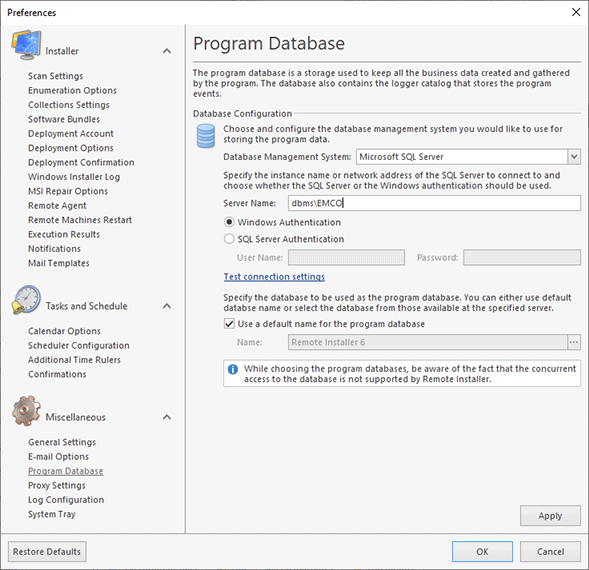Open Proxy Settings page
The image size is (589, 570).
point(57,485)
